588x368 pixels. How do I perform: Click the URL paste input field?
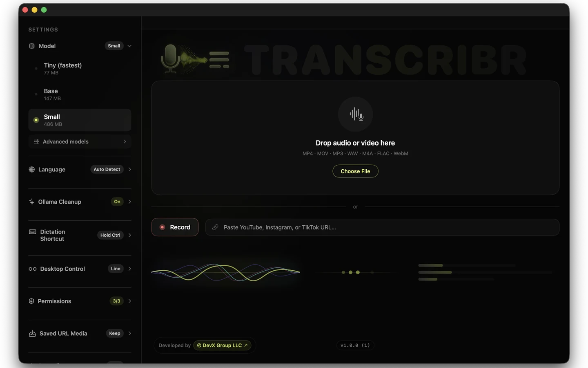[382, 227]
